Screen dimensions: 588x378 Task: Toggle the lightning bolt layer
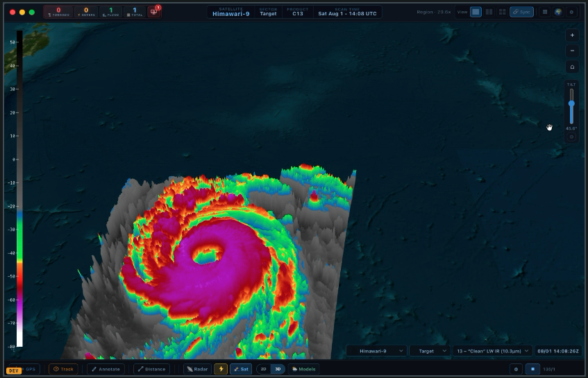(x=221, y=369)
